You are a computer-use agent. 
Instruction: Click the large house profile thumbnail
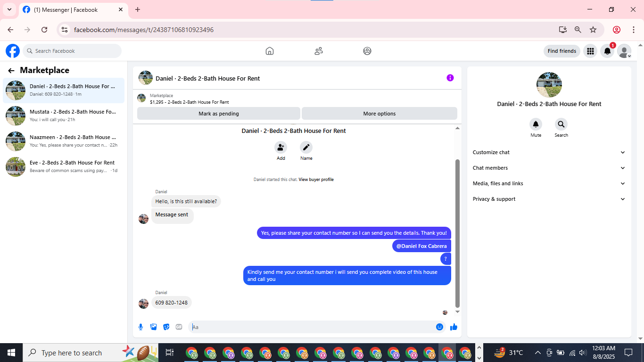pyautogui.click(x=549, y=85)
